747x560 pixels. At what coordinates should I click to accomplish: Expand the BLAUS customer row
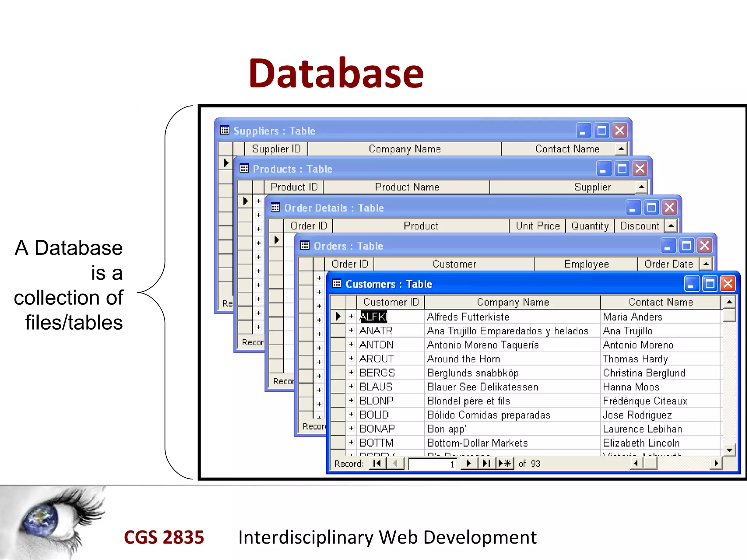pyautogui.click(x=351, y=386)
